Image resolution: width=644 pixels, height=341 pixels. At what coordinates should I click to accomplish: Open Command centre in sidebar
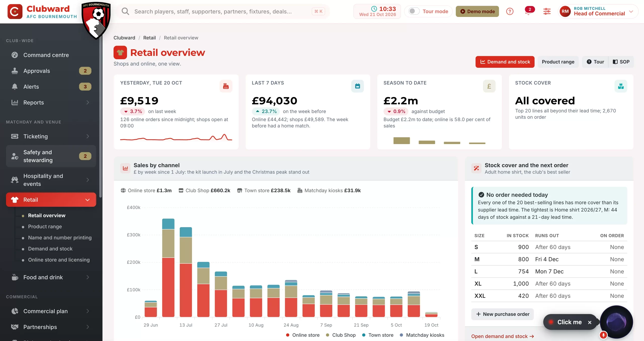pos(51,55)
